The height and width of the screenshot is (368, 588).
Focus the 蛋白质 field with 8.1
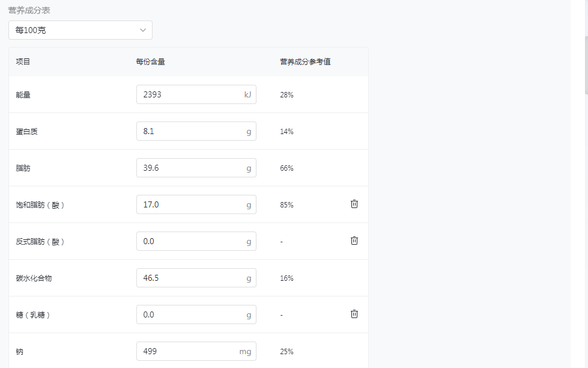(x=189, y=131)
